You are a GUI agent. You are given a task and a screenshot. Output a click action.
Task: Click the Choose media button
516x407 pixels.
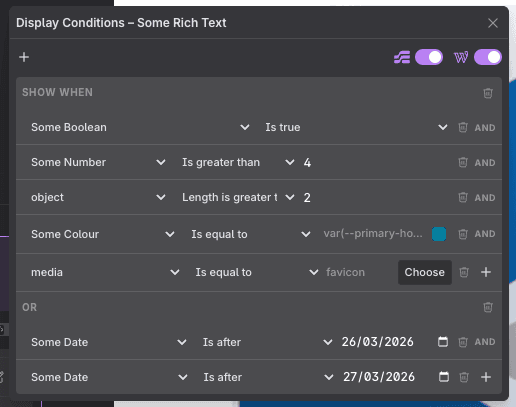tap(425, 272)
